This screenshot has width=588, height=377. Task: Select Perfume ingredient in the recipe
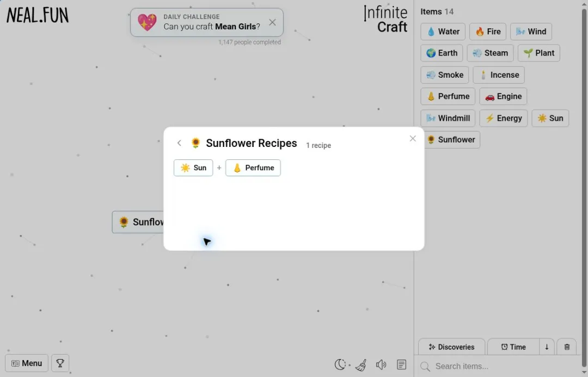coord(253,168)
